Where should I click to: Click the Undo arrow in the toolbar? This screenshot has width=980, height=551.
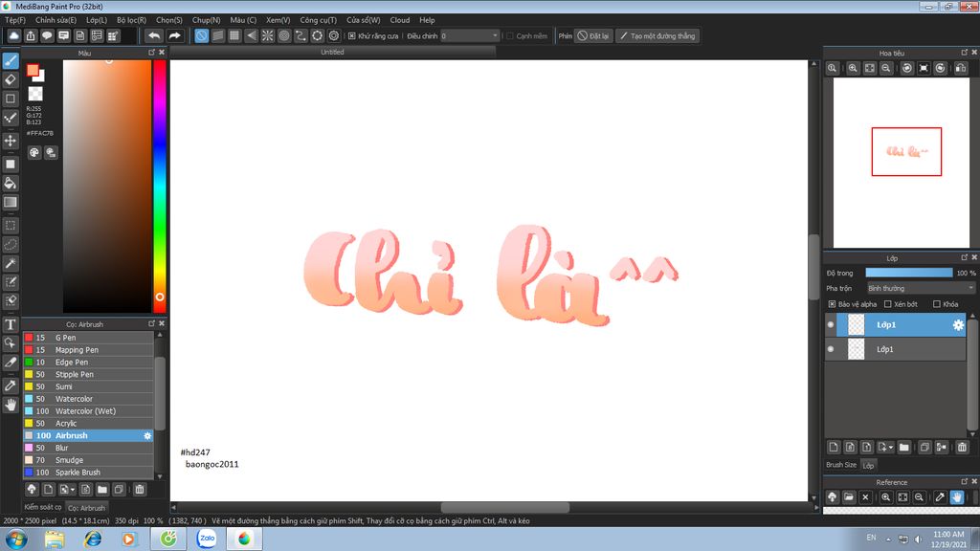[x=153, y=35]
